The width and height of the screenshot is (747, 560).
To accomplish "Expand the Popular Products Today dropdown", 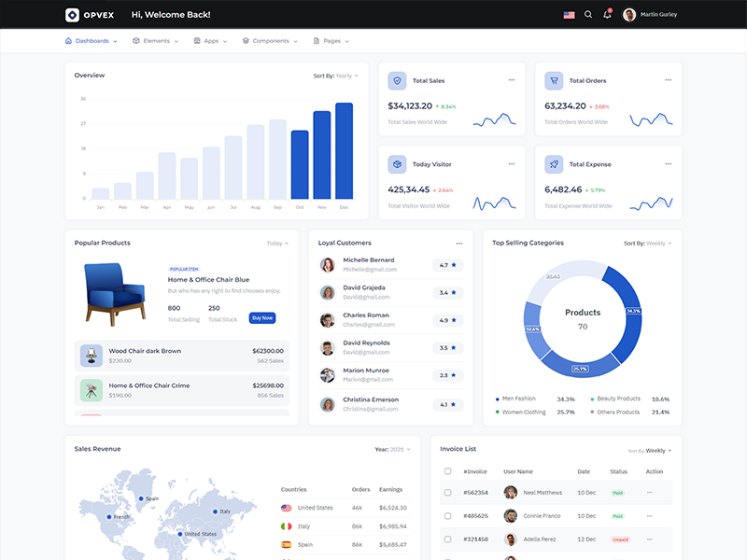I will tap(277, 244).
